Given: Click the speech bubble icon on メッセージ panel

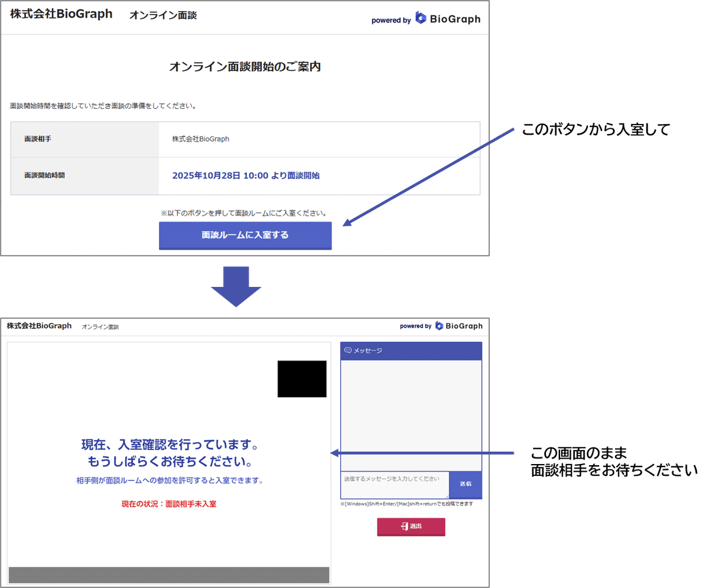Looking at the screenshot, I should [347, 350].
